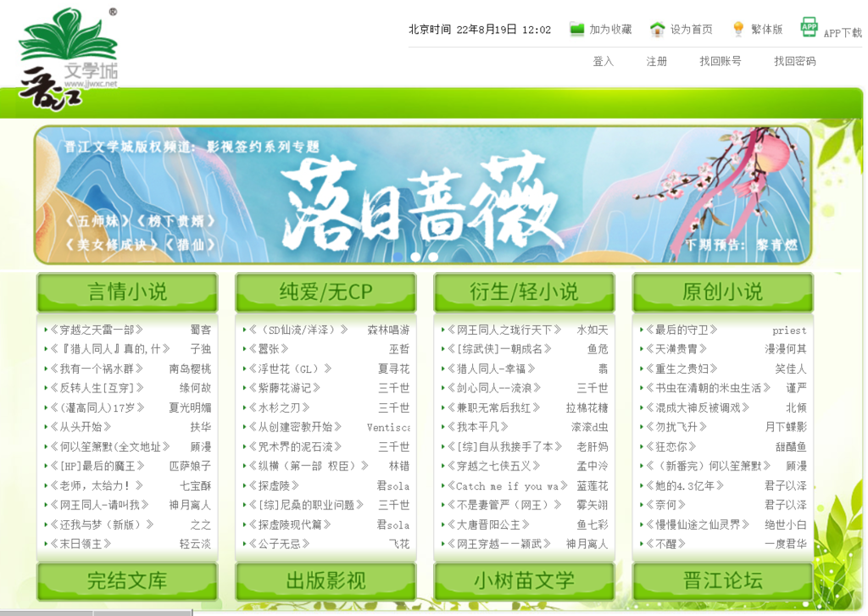Click author name 月下蝶影
Image resolution: width=868 pixels, height=616 pixels.
point(786,427)
